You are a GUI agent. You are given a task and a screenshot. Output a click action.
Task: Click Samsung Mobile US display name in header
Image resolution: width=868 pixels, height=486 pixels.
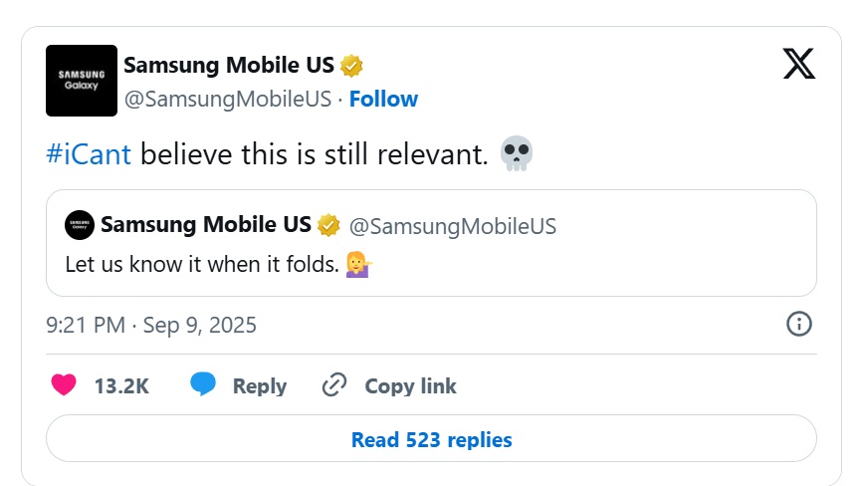(x=229, y=65)
